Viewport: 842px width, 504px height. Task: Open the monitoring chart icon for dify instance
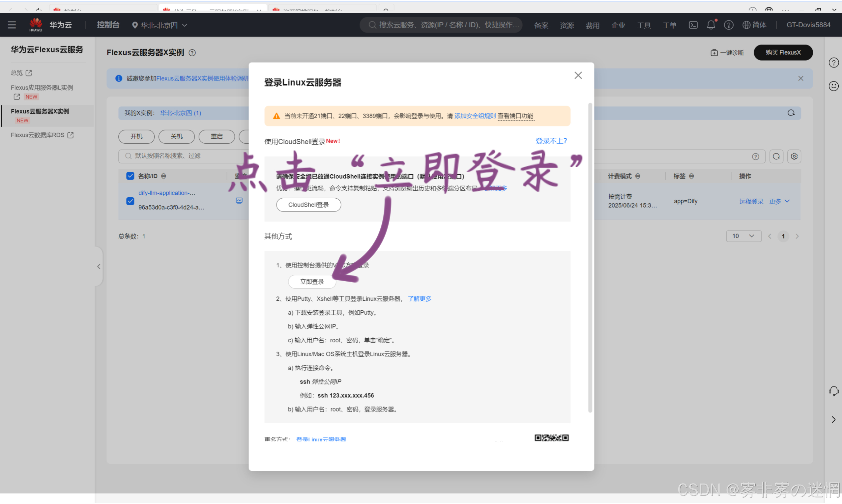[239, 201]
